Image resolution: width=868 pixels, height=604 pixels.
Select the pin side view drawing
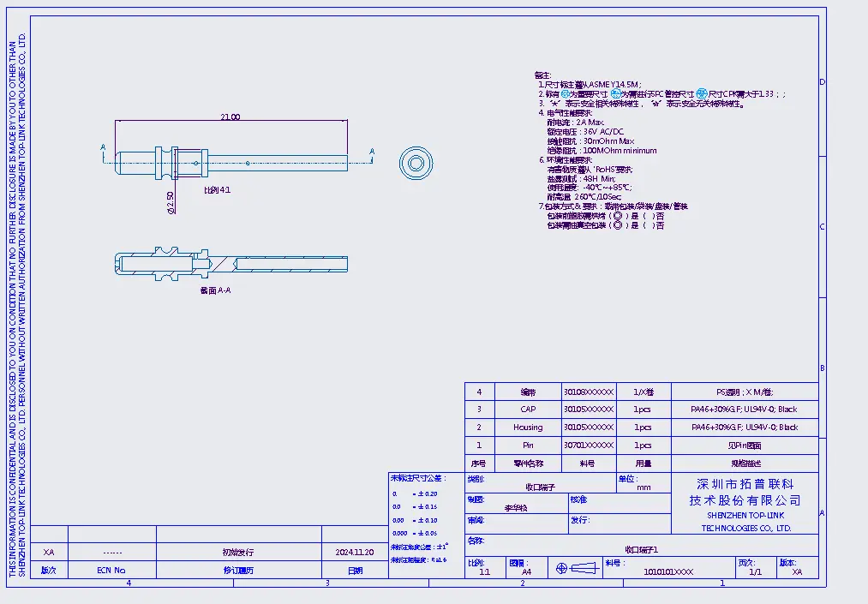(x=230, y=160)
